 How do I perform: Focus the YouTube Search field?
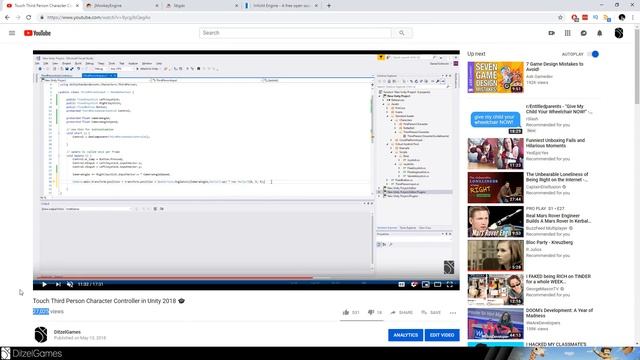(x=295, y=33)
